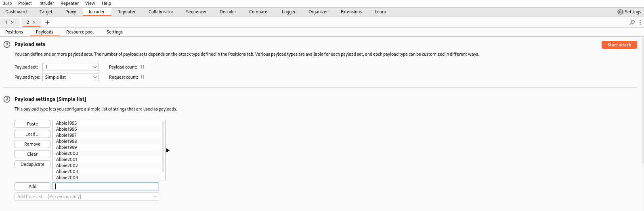Open the Sequencer tab
This screenshot has height=211, width=644.
(x=196, y=12)
